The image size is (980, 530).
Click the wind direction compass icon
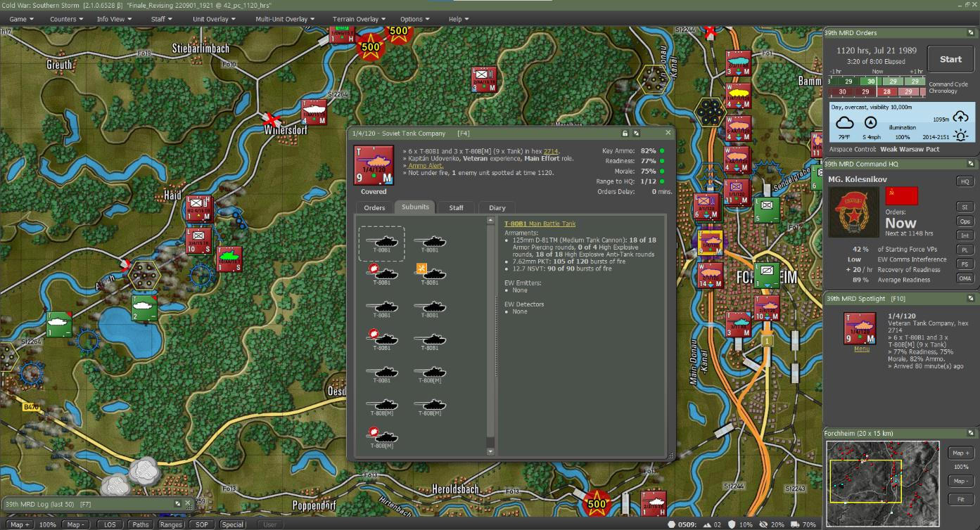click(x=870, y=122)
